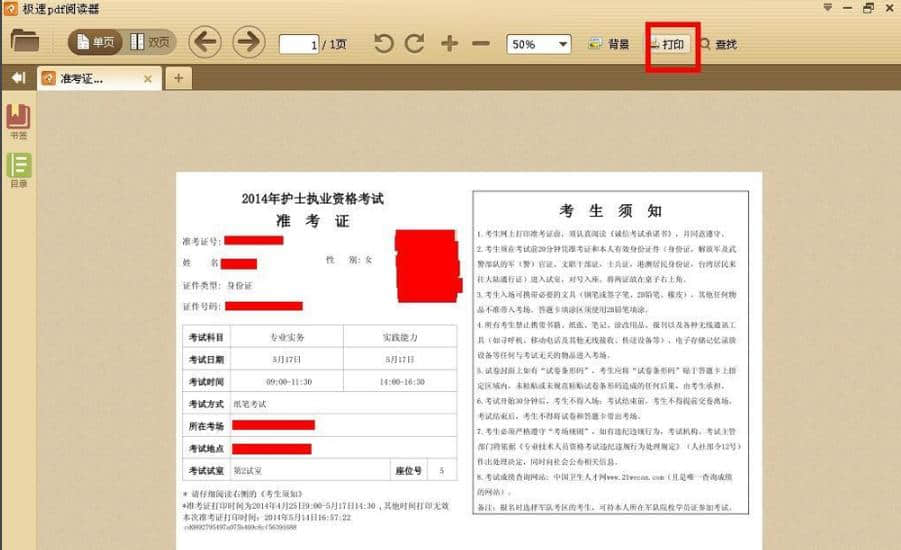
Task: Select the 准考证 document tab
Action: tap(85, 78)
